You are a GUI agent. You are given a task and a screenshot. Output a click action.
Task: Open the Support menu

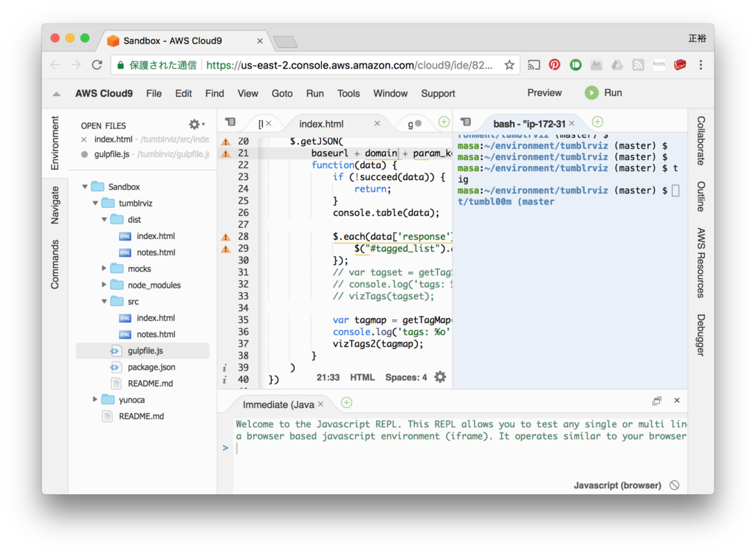pos(438,94)
